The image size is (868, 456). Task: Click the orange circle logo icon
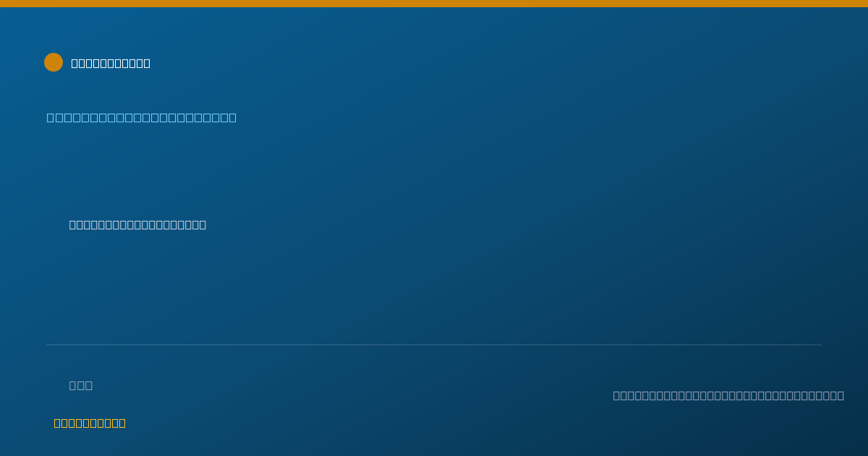coord(54,62)
